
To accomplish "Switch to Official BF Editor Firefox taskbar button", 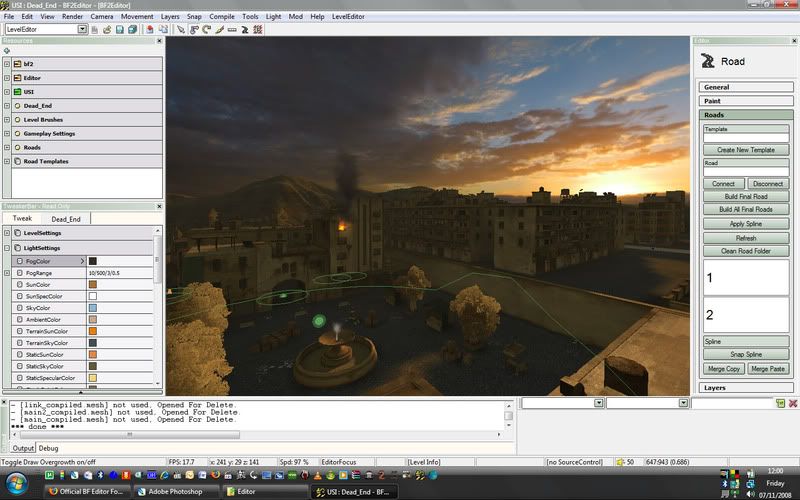I will (87, 492).
